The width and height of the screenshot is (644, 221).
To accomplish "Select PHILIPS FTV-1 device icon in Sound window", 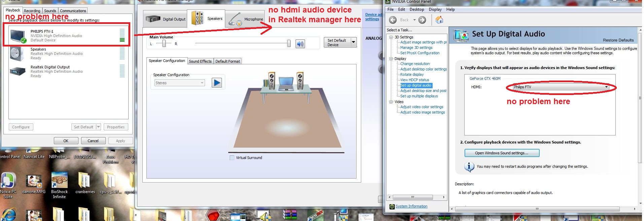I will (18, 36).
